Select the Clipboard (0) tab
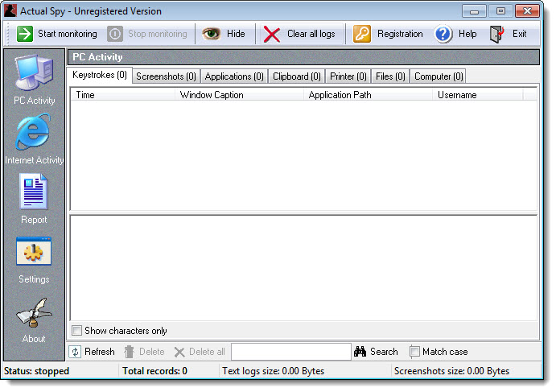The height and width of the screenshot is (392, 556). 296,76
